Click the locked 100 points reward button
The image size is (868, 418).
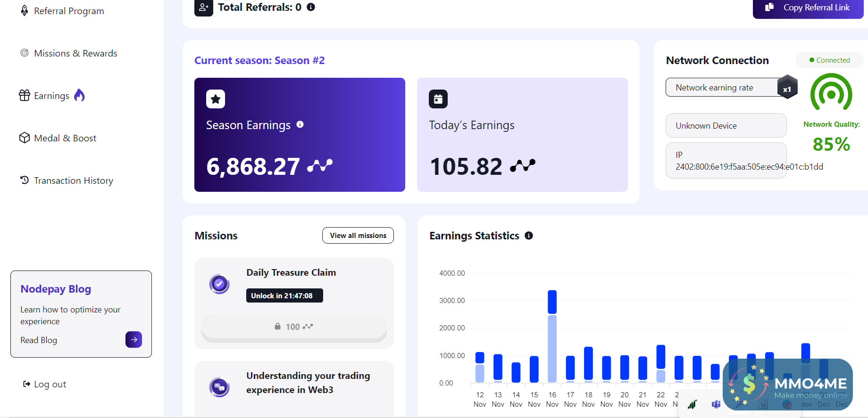[x=294, y=327]
